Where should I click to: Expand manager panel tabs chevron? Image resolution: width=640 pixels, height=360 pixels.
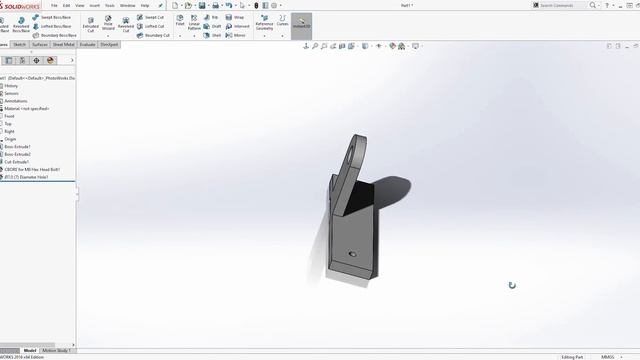[x=72, y=60]
